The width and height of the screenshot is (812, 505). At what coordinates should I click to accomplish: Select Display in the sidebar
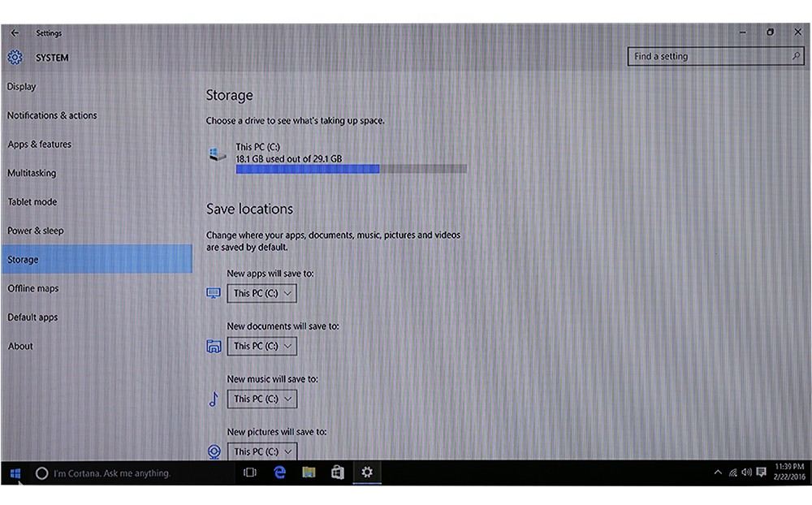tap(22, 87)
